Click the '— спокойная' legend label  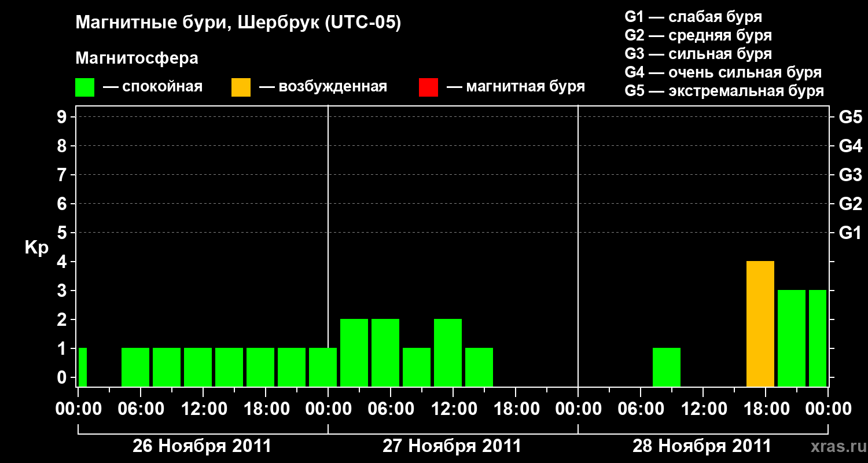(x=153, y=87)
